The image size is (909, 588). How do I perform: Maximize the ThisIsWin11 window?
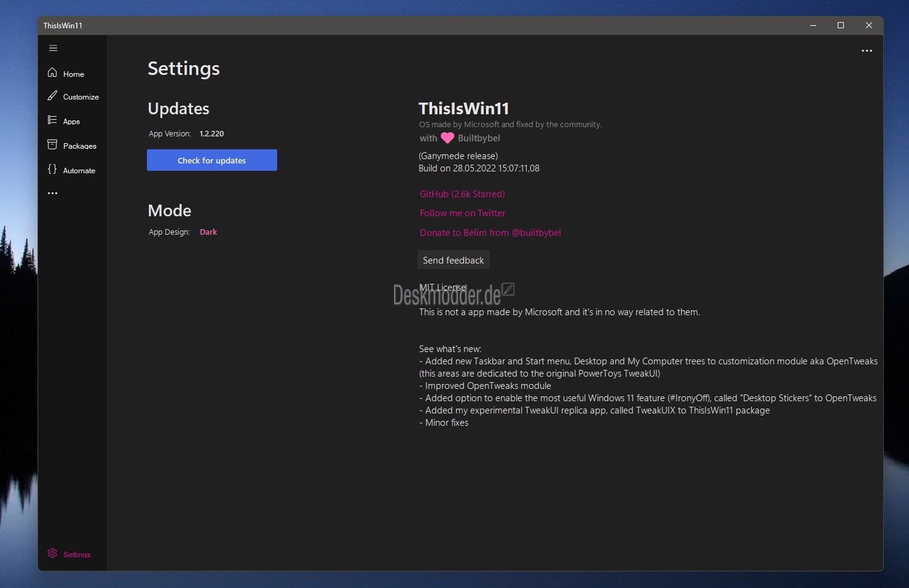(x=841, y=25)
